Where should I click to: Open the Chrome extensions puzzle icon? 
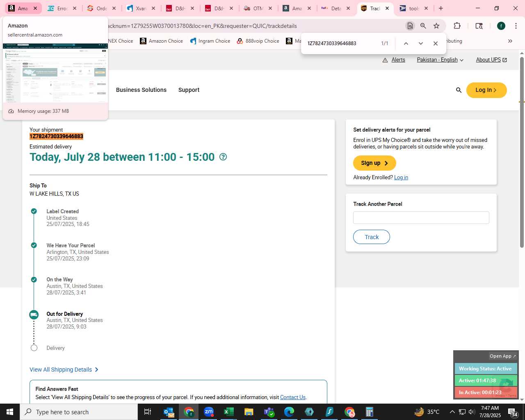pyautogui.click(x=457, y=26)
